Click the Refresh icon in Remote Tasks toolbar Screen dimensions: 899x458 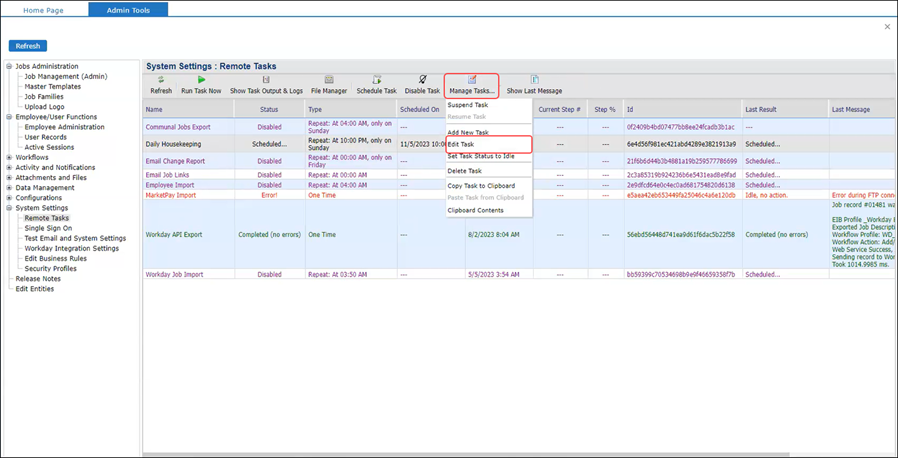[161, 80]
